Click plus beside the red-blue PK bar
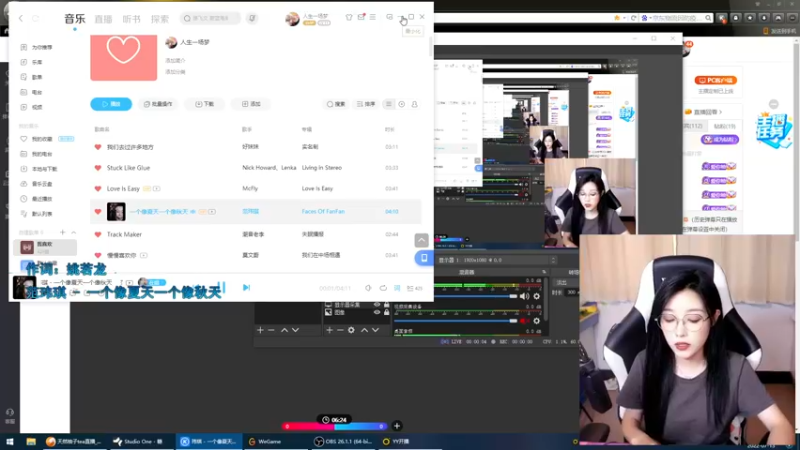The height and width of the screenshot is (450, 800). 397,426
